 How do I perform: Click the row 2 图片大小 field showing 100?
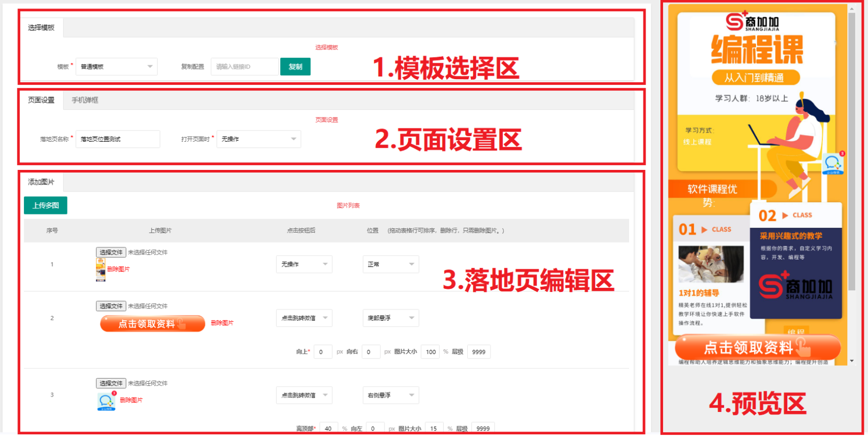[430, 352]
